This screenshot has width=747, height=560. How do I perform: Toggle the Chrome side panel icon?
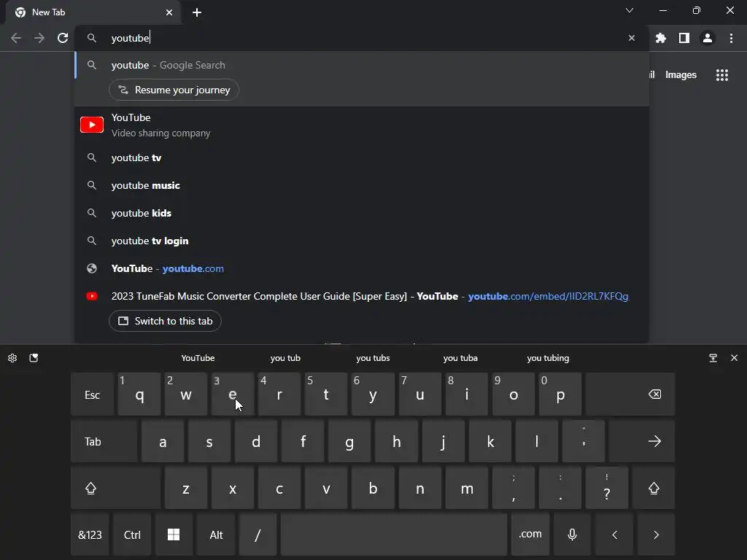684,38
